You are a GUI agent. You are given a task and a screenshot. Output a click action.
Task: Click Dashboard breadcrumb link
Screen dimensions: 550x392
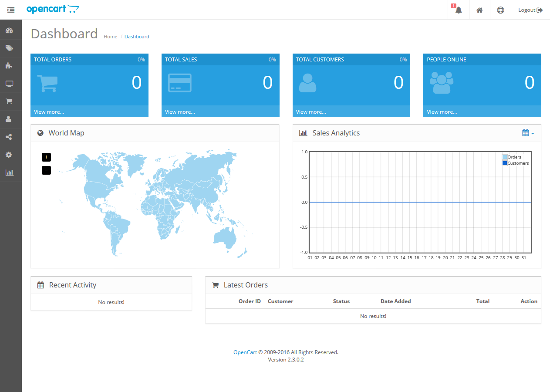[137, 37]
